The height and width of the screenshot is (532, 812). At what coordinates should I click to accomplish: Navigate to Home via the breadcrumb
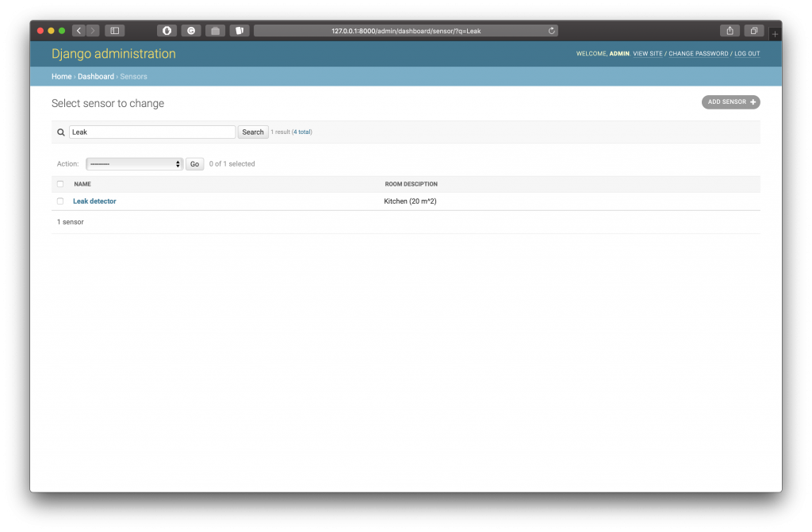(x=61, y=76)
